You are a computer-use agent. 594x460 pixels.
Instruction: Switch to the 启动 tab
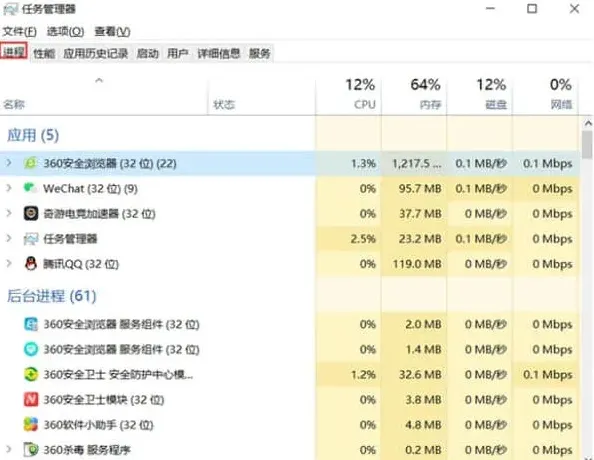point(147,53)
